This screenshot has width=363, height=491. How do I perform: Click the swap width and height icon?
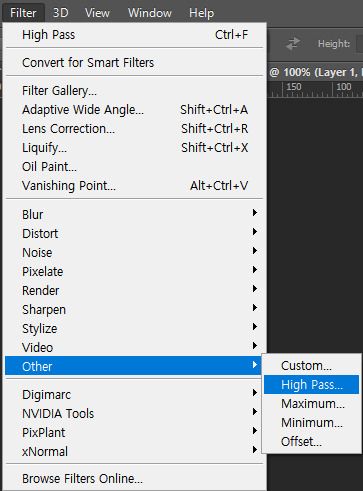click(x=292, y=43)
